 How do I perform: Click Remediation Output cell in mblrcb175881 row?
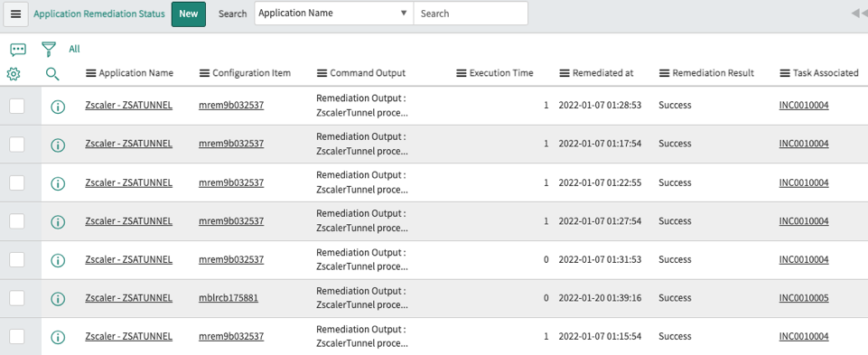[x=362, y=298]
